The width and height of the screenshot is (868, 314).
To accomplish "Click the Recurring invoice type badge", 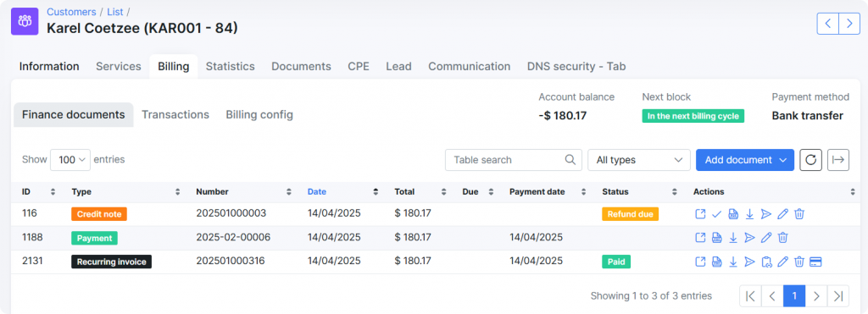I will [x=111, y=262].
